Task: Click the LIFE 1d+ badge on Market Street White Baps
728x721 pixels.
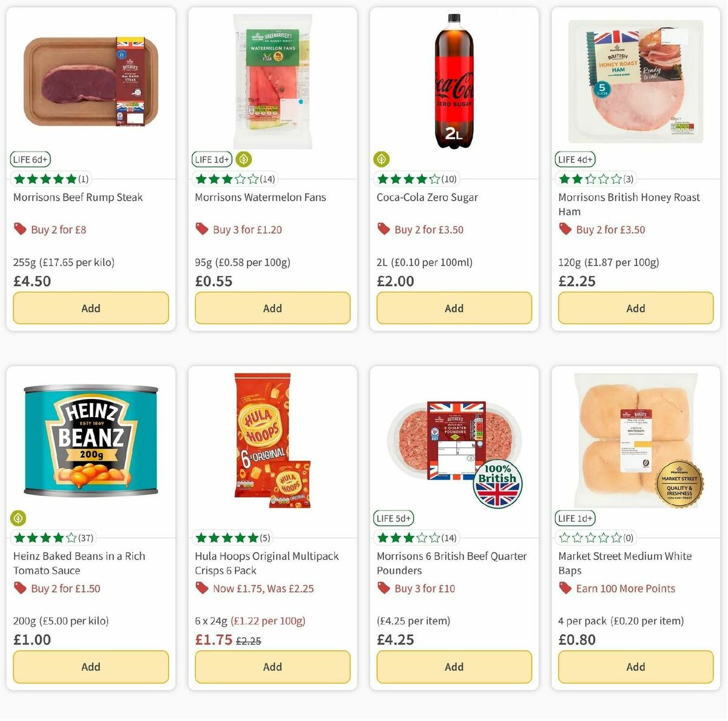Action: click(x=575, y=518)
